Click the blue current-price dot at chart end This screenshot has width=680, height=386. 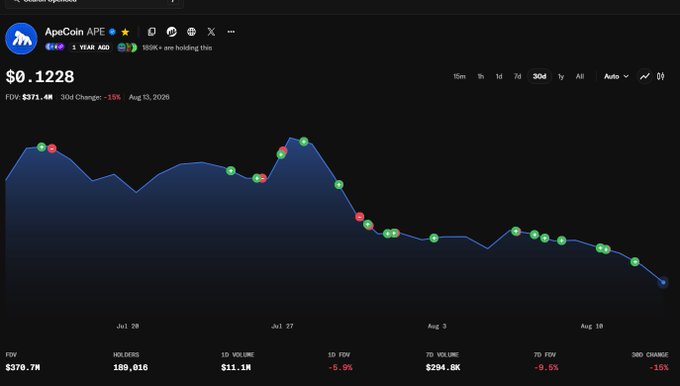663,282
